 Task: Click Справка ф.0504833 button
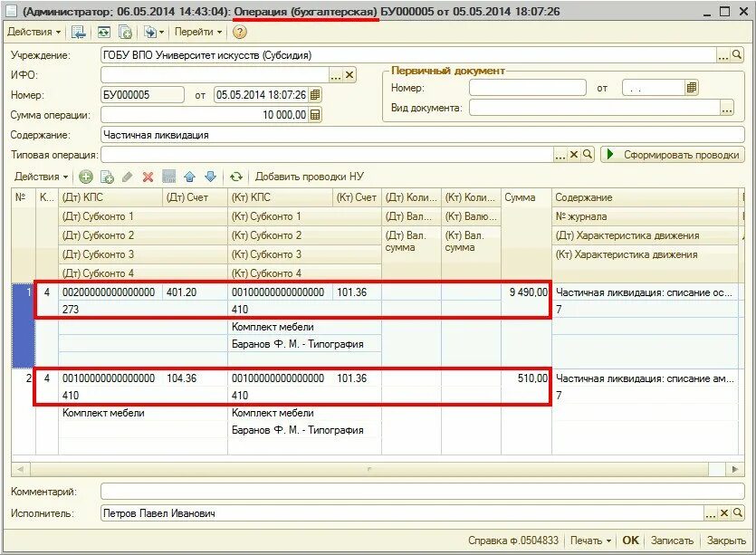click(x=513, y=541)
